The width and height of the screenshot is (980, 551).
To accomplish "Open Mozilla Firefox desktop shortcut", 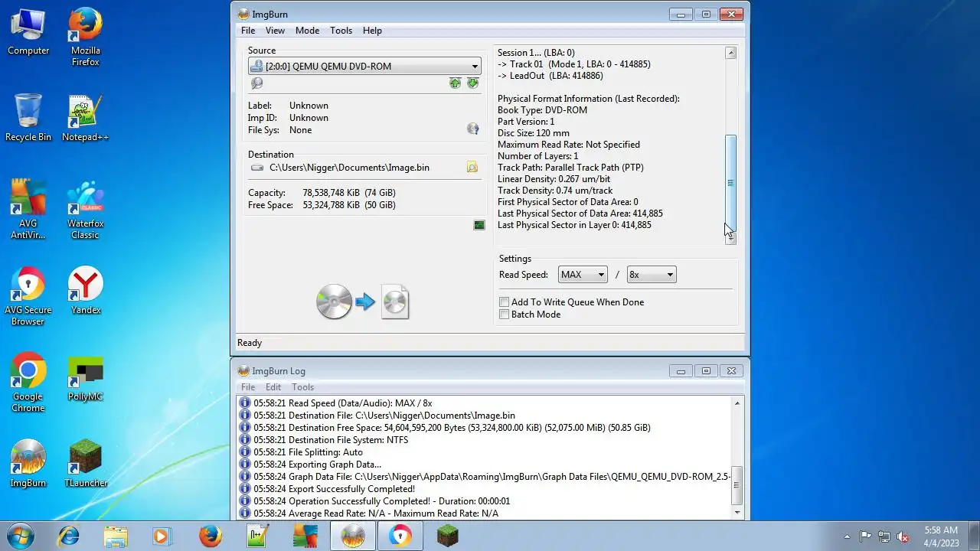I will click(86, 37).
